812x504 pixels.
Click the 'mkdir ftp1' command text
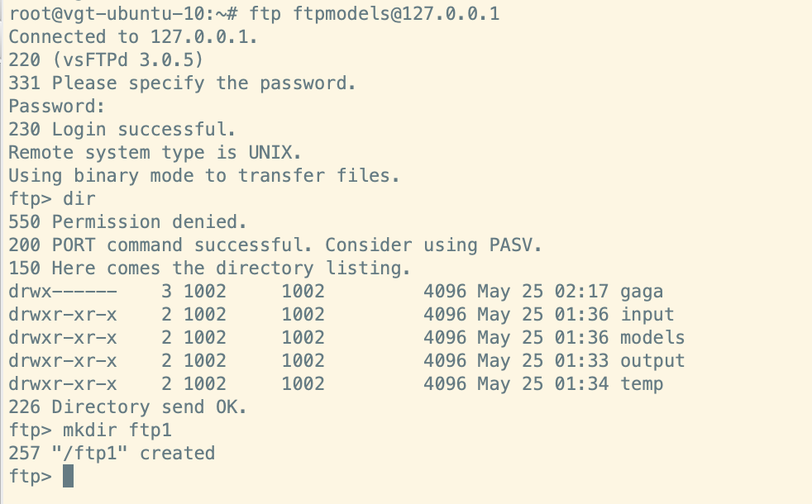tap(117, 430)
